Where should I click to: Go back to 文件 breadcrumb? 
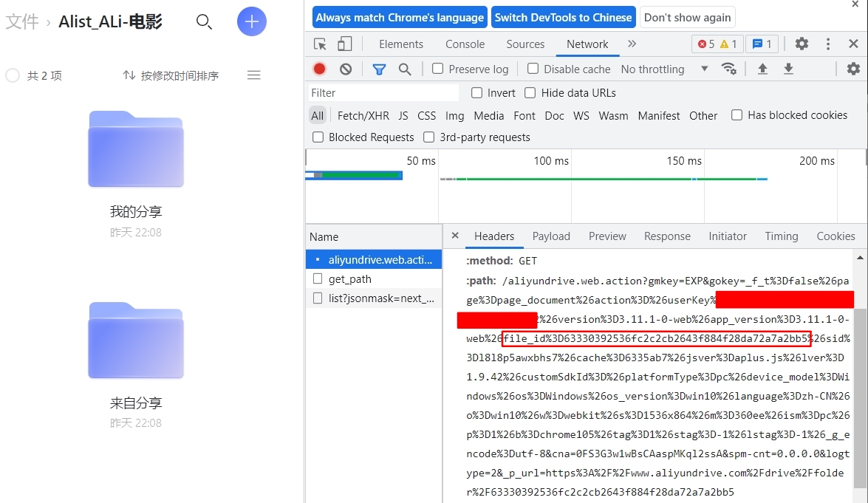tap(23, 21)
